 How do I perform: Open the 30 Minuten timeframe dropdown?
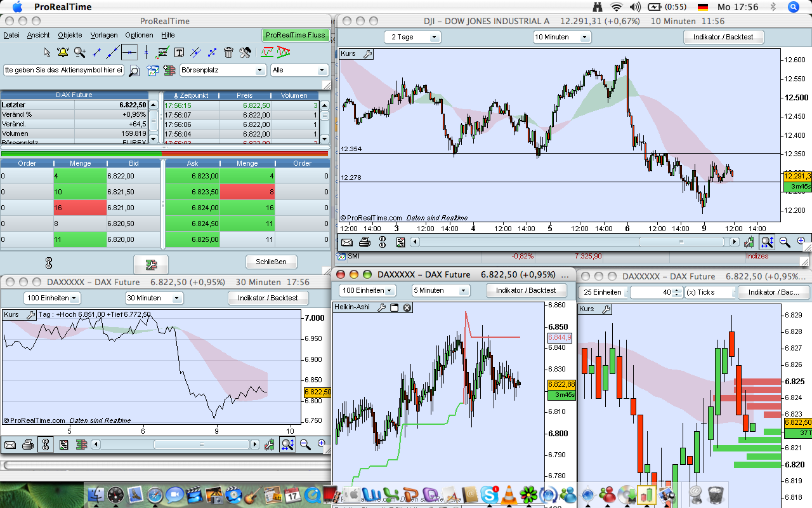[154, 298]
